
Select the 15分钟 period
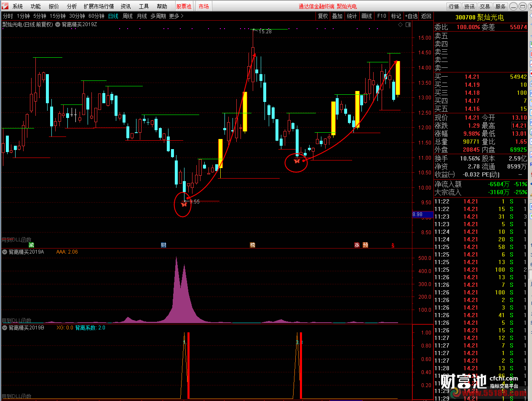click(x=58, y=16)
